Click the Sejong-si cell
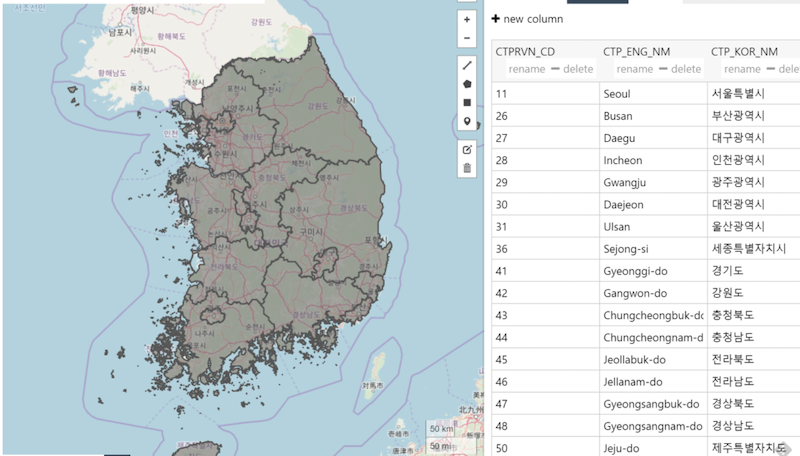The height and width of the screenshot is (456, 800). [x=653, y=249]
